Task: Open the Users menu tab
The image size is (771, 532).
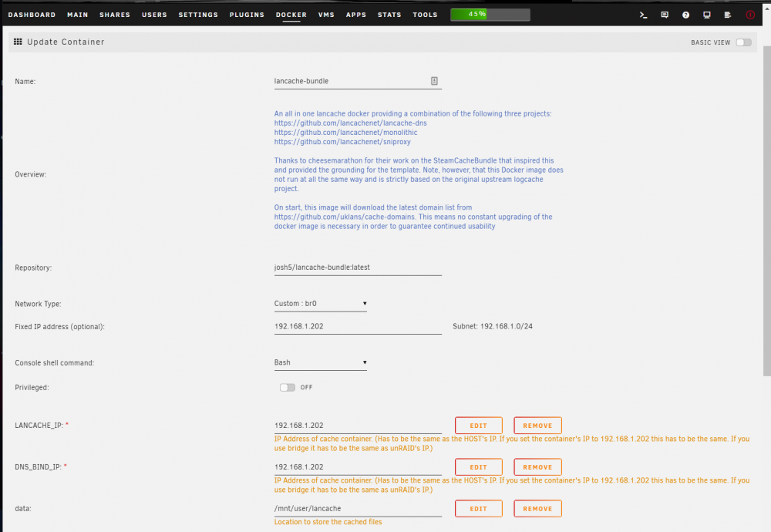Action: [154, 15]
